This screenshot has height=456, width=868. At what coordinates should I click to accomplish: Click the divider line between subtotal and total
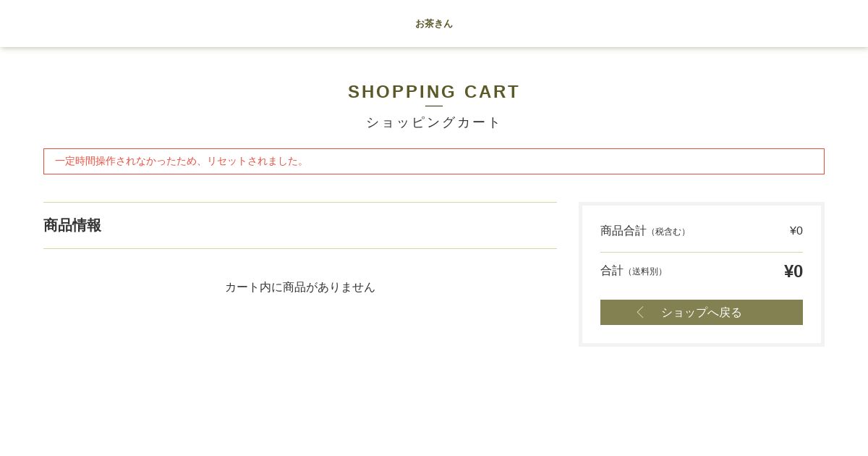coord(702,252)
